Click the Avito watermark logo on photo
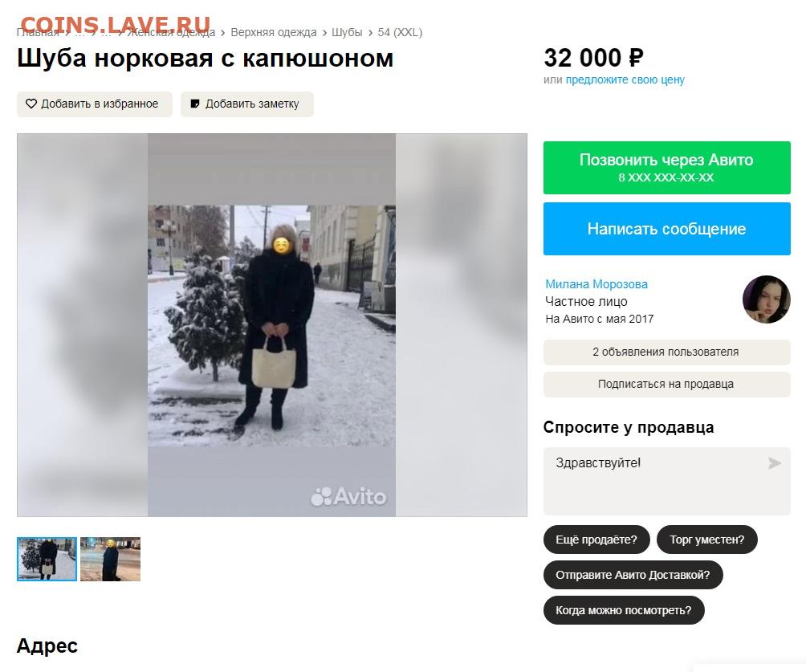This screenshot has width=806, height=672. [x=348, y=497]
